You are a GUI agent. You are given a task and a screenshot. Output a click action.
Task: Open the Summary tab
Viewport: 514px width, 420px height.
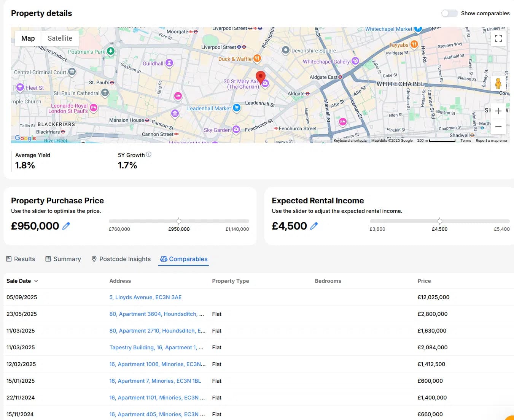click(x=63, y=259)
